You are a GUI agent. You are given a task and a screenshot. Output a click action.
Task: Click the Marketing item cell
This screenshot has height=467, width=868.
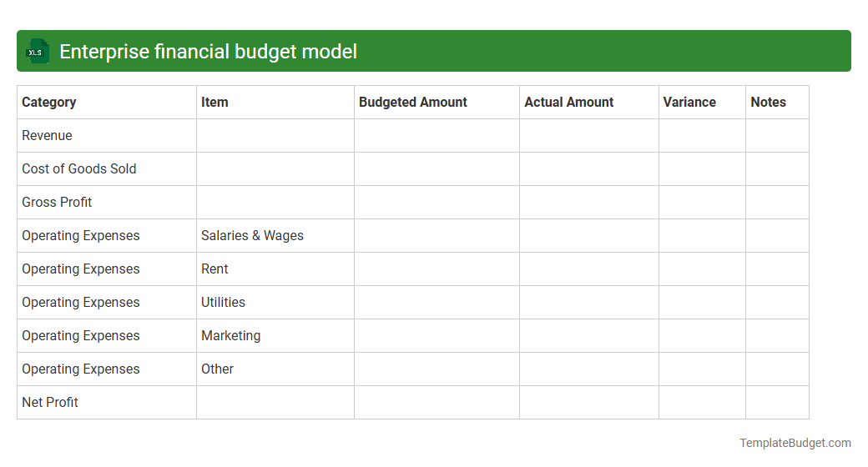[x=275, y=336]
